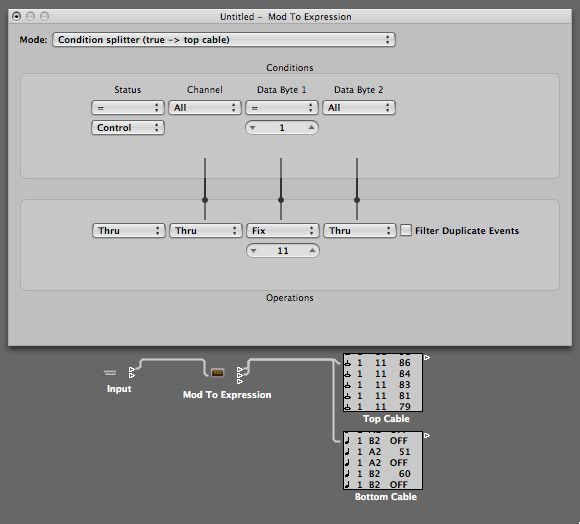The height and width of the screenshot is (524, 580).
Task: Click the Input object lower output triangle
Action: point(132,375)
